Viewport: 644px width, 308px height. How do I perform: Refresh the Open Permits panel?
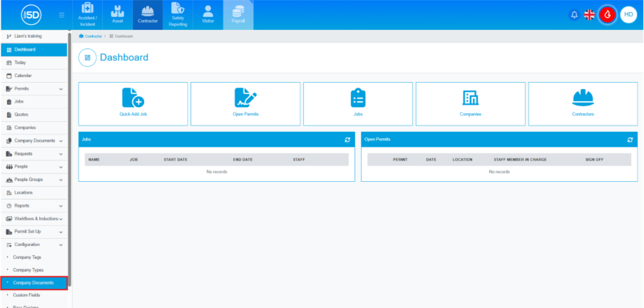(x=630, y=140)
